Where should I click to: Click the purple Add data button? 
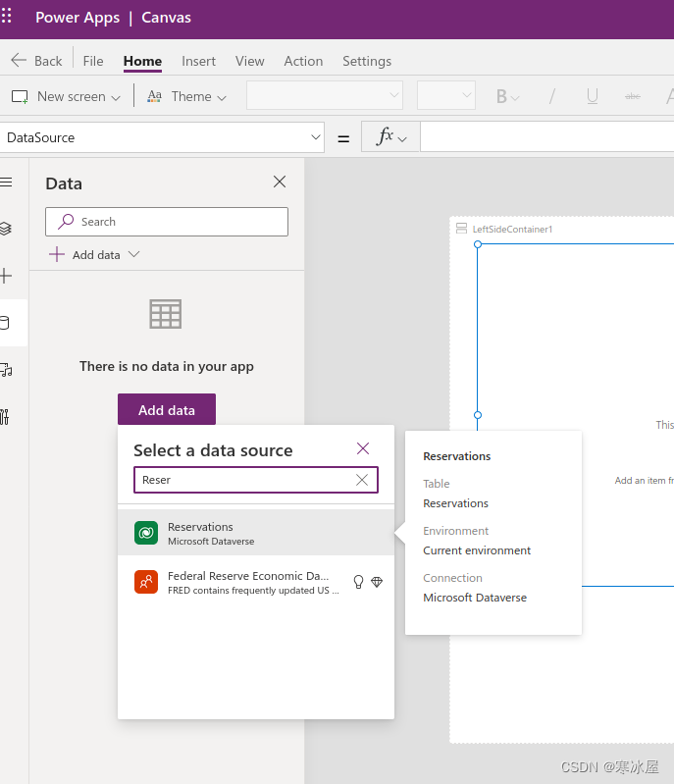[167, 409]
